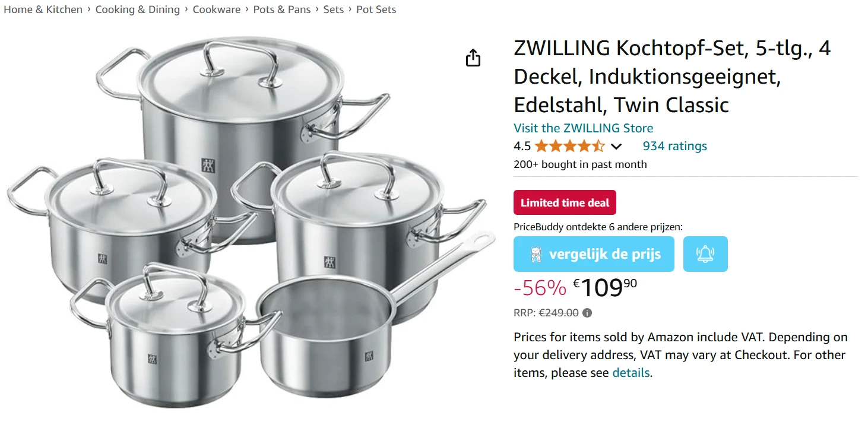868x422 pixels.
Task: Click the Limited time deal badge
Action: click(565, 203)
